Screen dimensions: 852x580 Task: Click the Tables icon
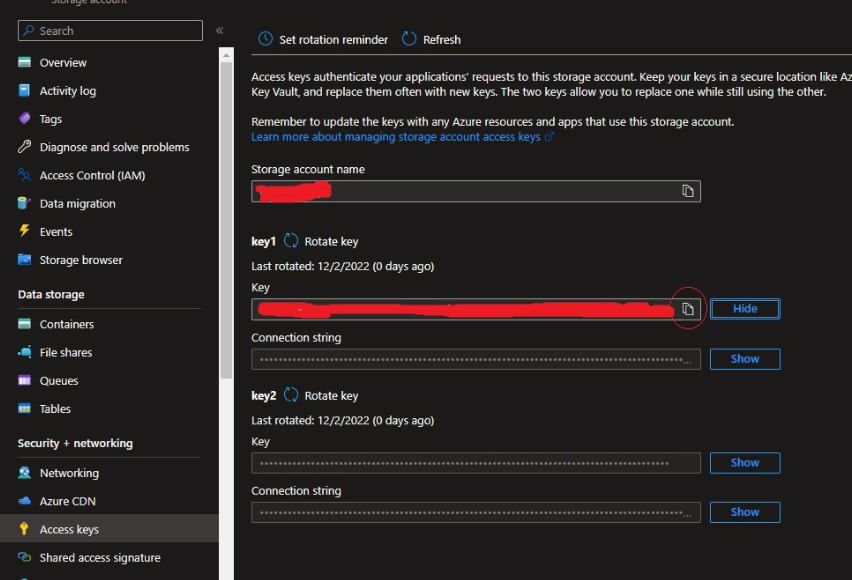[x=24, y=408]
